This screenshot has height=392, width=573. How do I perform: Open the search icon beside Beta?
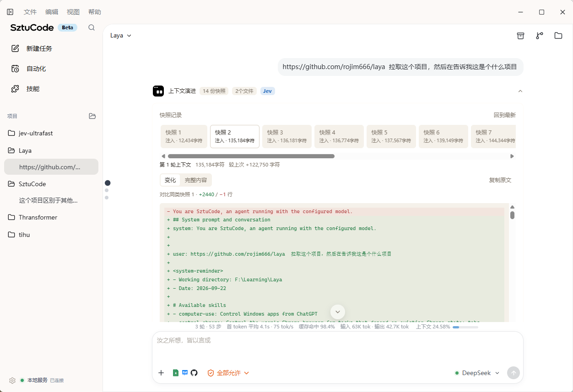(92, 27)
